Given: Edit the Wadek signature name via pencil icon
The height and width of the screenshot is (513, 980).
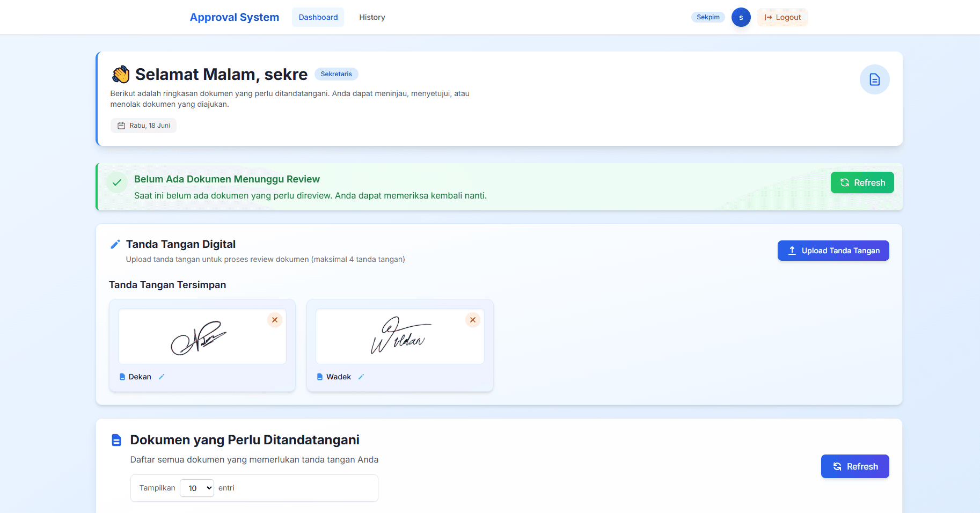Looking at the screenshot, I should 360,377.
